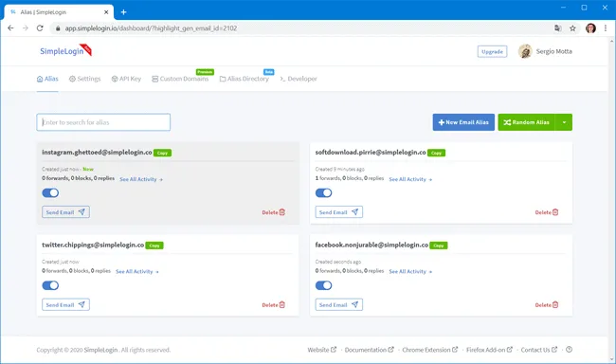Delete the softdownload.pirrie alias
The image size is (616, 364).
tap(547, 212)
